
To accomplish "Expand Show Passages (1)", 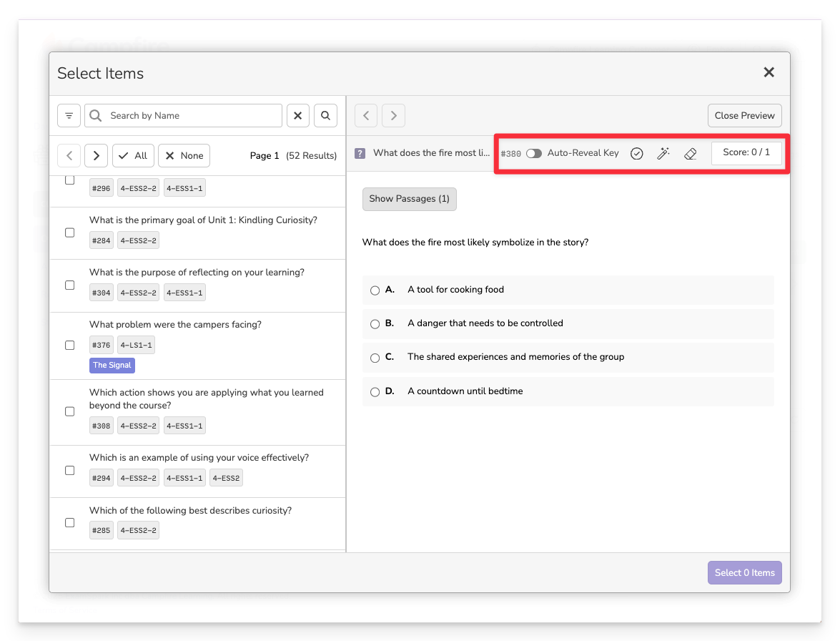I will pyautogui.click(x=409, y=199).
